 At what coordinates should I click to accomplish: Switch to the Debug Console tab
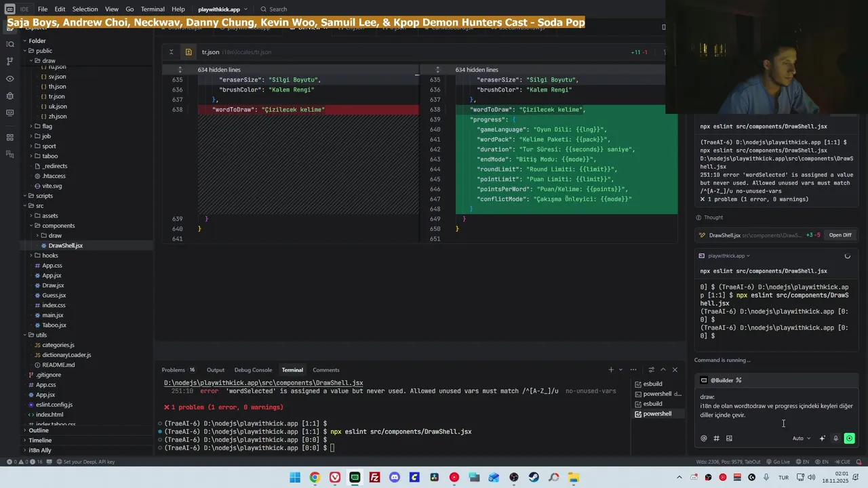[253, 370]
